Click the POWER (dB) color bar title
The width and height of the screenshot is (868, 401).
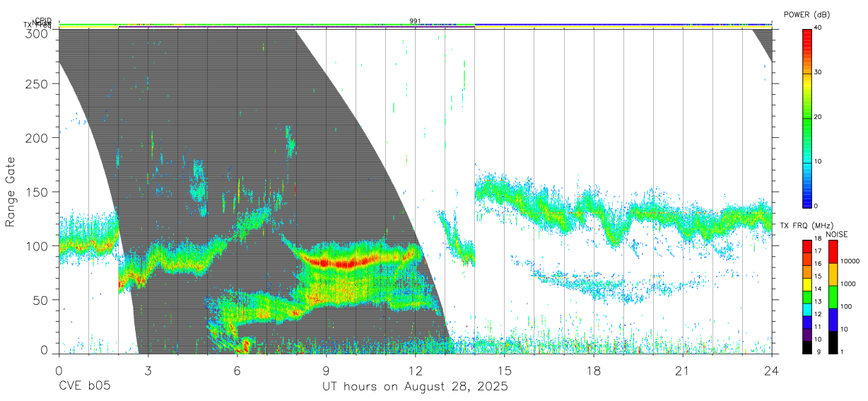(x=807, y=14)
